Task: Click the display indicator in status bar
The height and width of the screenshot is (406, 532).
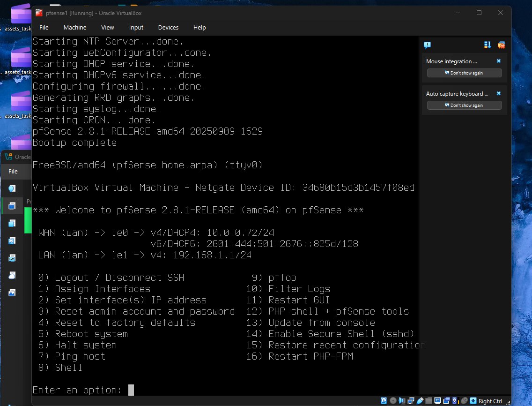Action: tap(438, 400)
